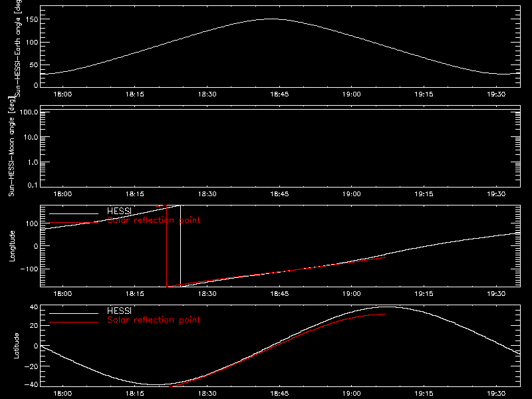This screenshot has width=532, height=399.
Task: Click the 1.0 tick on Moon angle axis
Action: click(33, 162)
